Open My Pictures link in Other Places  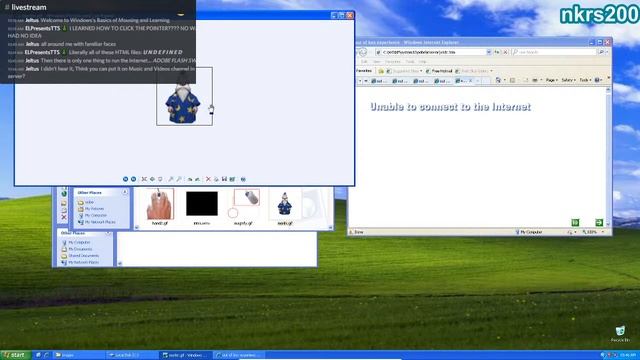[94, 209]
